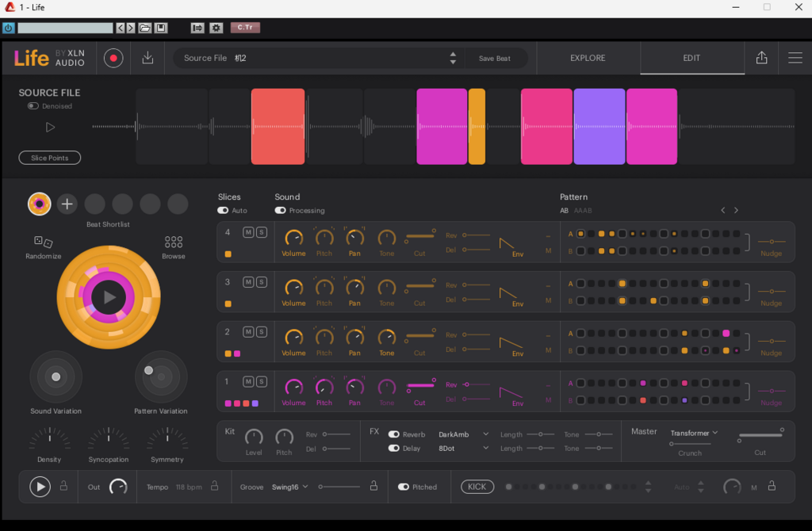Play the beat in the center wheel
This screenshot has width=812, height=531.
[109, 297]
